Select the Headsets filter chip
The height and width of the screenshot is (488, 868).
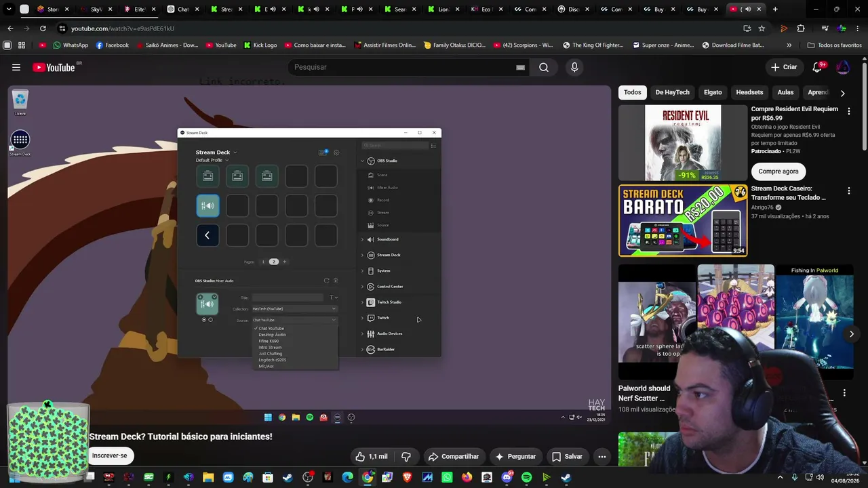[x=749, y=92]
